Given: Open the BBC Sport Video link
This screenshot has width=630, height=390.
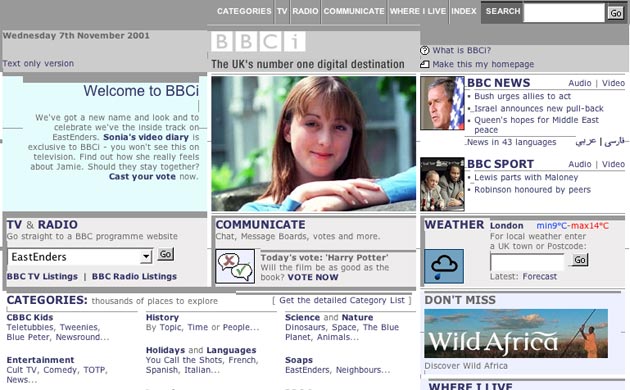Looking at the screenshot, I should 613,164.
